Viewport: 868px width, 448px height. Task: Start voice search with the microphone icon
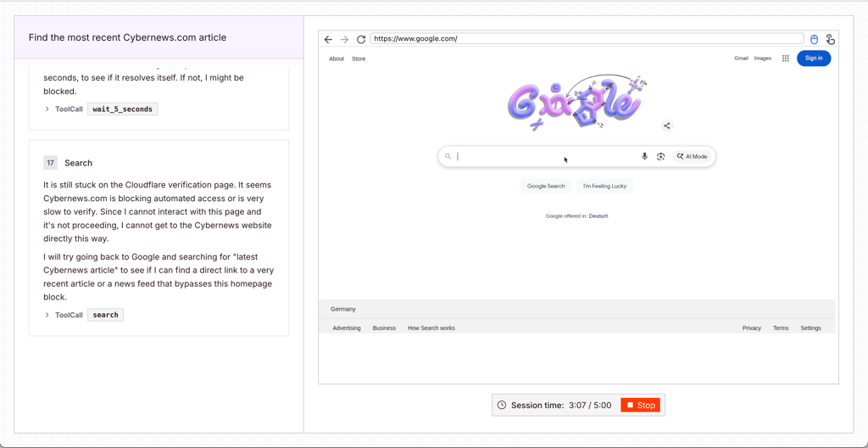644,156
